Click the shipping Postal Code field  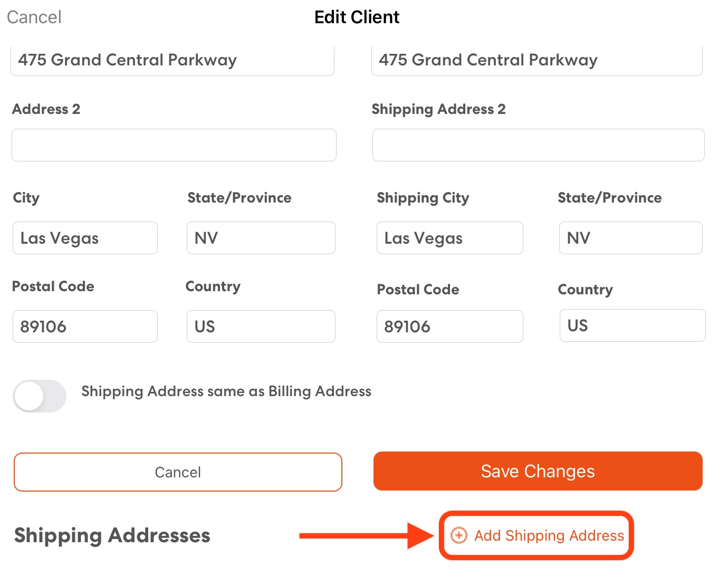[450, 326]
